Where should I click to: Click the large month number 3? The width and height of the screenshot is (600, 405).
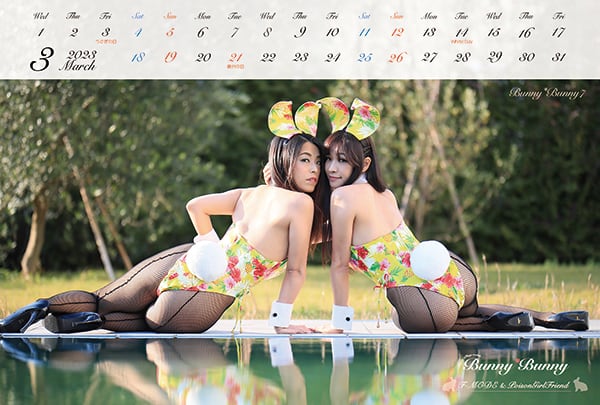pyautogui.click(x=41, y=59)
